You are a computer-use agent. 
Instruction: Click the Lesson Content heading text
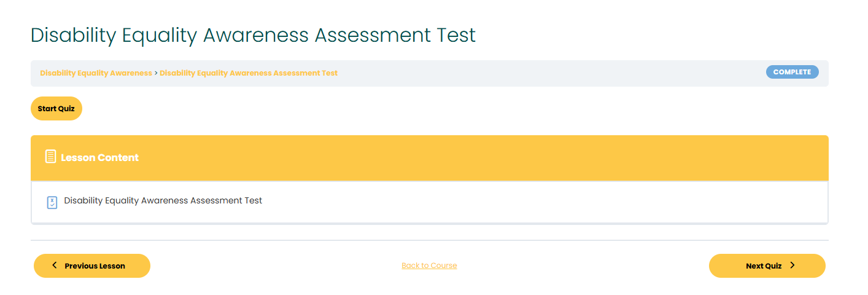tap(99, 157)
